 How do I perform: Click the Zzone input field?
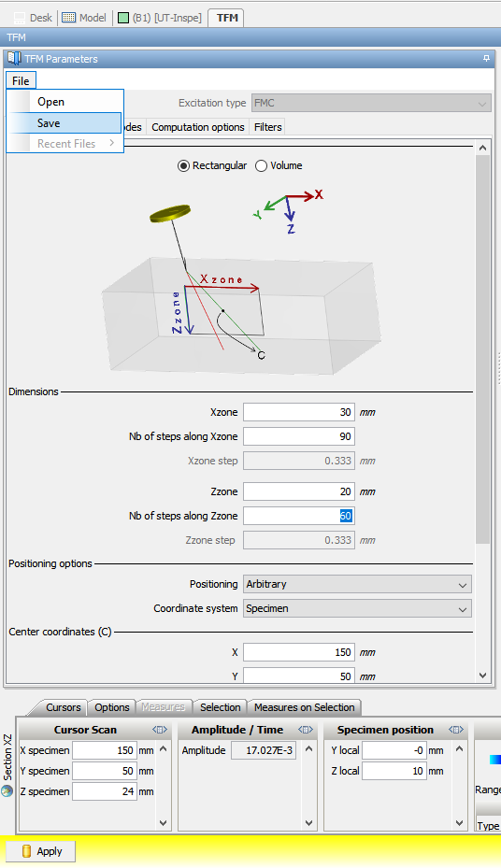[299, 491]
